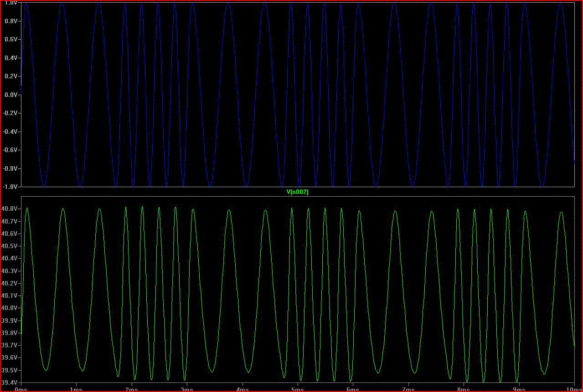Click the 40.7V label on lower plot axis

tap(10, 221)
